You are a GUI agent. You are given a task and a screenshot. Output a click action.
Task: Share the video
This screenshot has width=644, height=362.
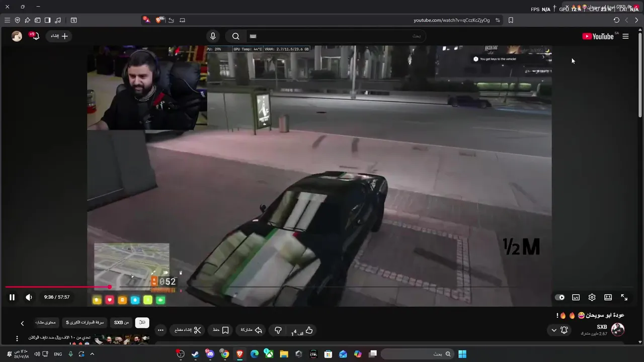click(252, 330)
